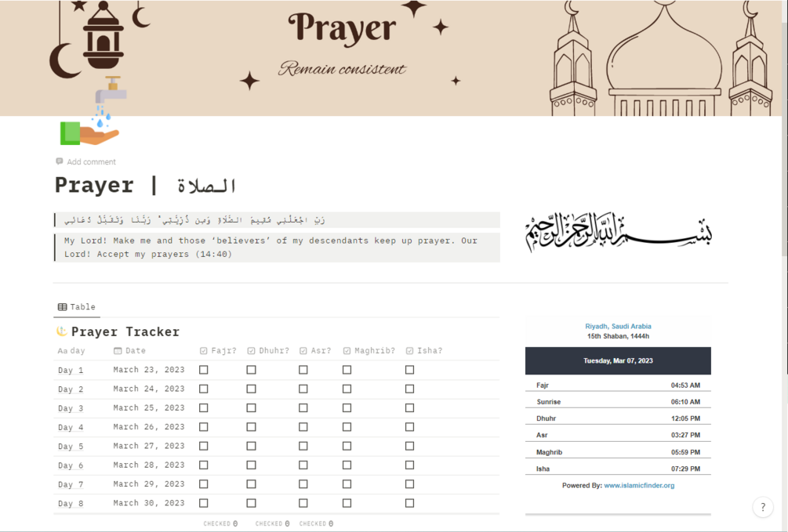The height and width of the screenshot is (532, 788).
Task: Check Asr for Day 3
Action: tap(303, 408)
